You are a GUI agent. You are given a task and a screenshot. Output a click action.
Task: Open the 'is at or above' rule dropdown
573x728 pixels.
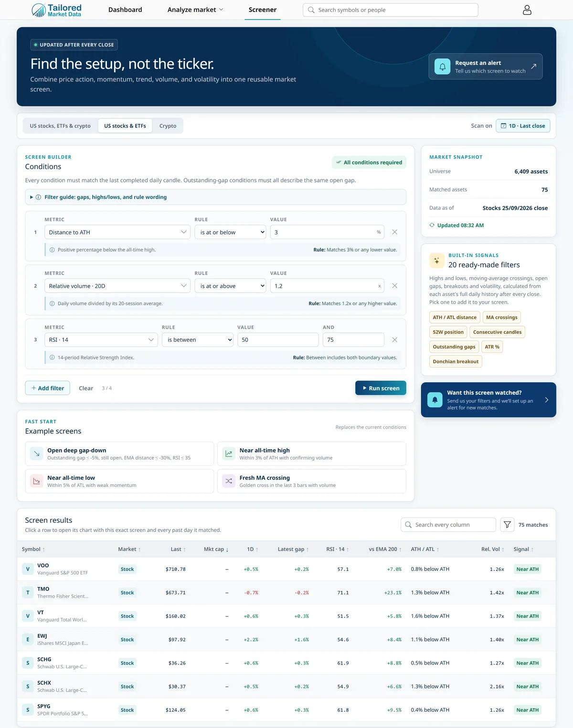click(x=230, y=286)
